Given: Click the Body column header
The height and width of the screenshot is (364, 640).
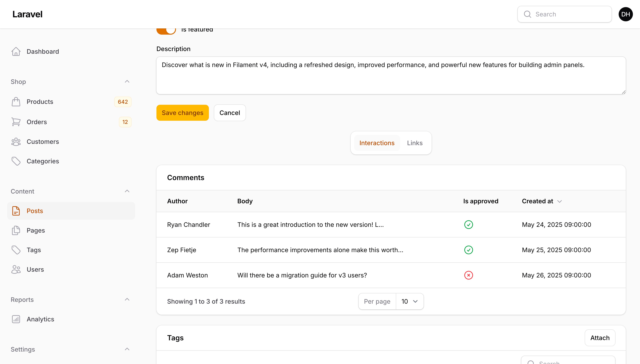Looking at the screenshot, I should click(x=245, y=201).
